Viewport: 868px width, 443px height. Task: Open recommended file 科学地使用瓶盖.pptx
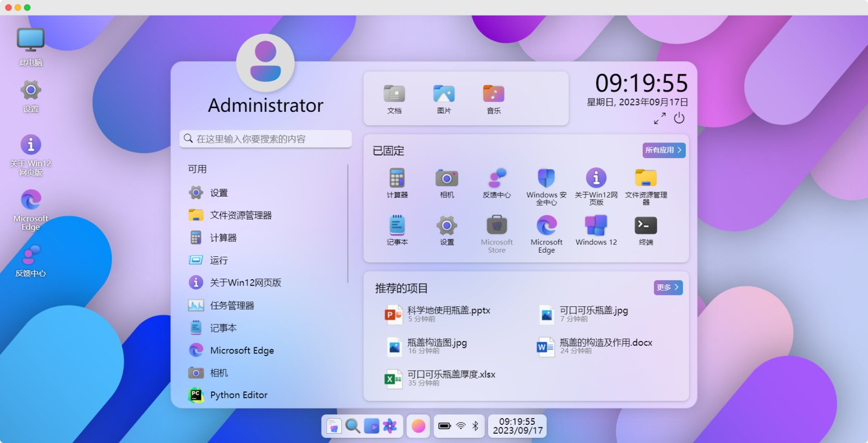[438, 314]
